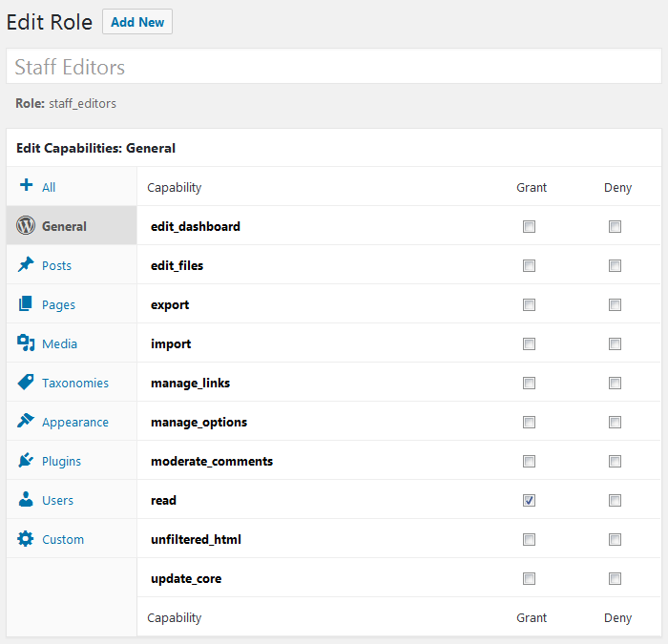Click the gear icon for Custom
Image resolution: width=668 pixels, height=644 pixels.
click(x=25, y=539)
